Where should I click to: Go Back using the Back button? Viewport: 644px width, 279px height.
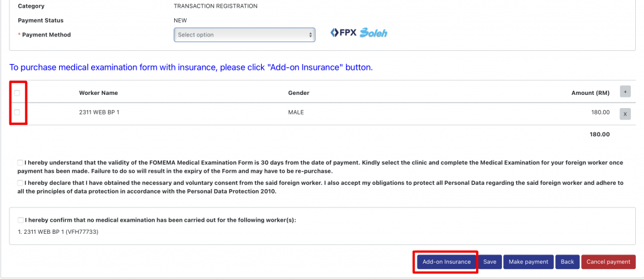click(x=567, y=262)
